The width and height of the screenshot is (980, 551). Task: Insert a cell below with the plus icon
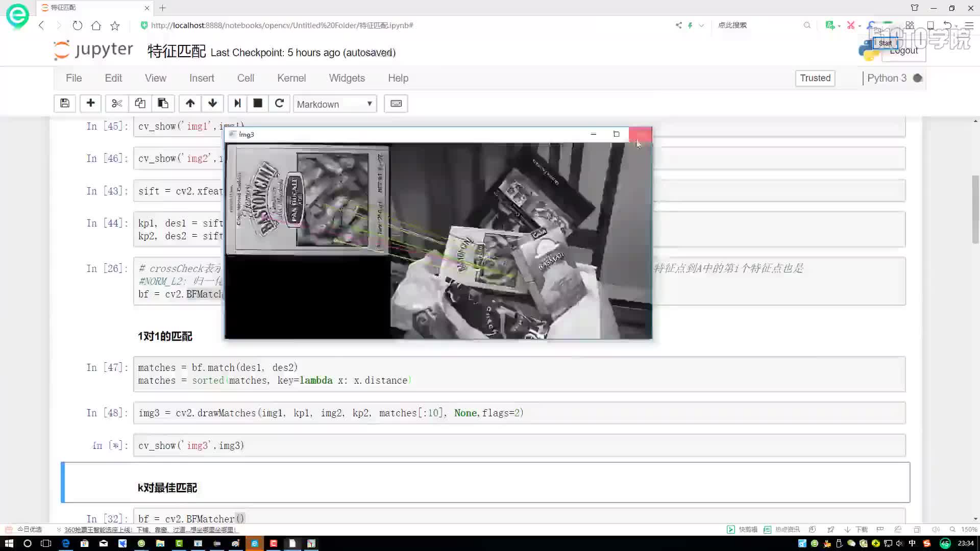[x=90, y=104]
